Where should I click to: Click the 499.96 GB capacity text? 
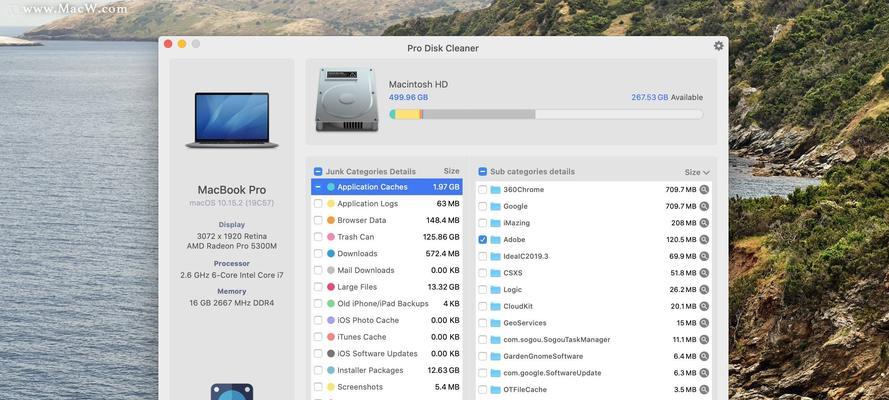click(x=408, y=97)
